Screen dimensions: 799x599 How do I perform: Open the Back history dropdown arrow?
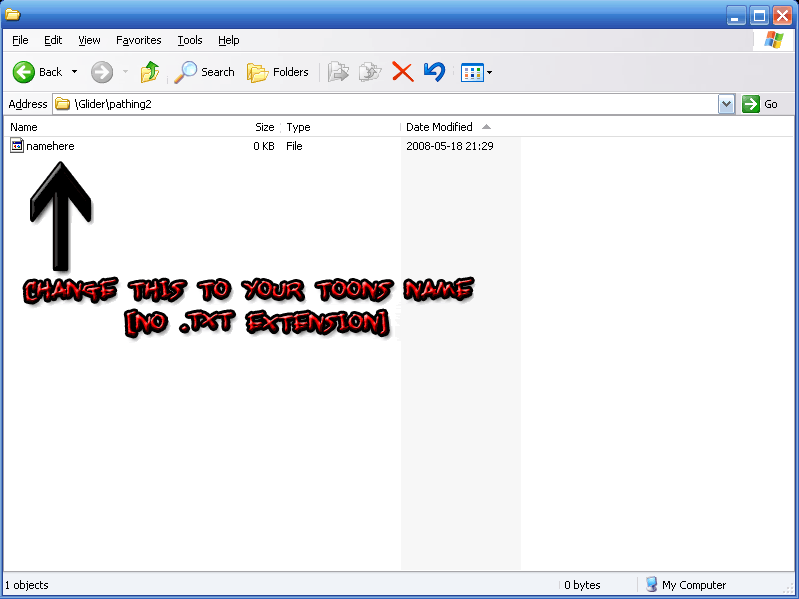click(x=74, y=72)
